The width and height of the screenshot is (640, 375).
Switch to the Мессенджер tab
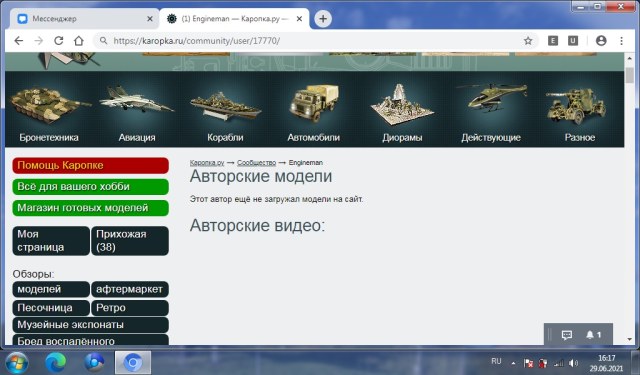pyautogui.click(x=84, y=19)
